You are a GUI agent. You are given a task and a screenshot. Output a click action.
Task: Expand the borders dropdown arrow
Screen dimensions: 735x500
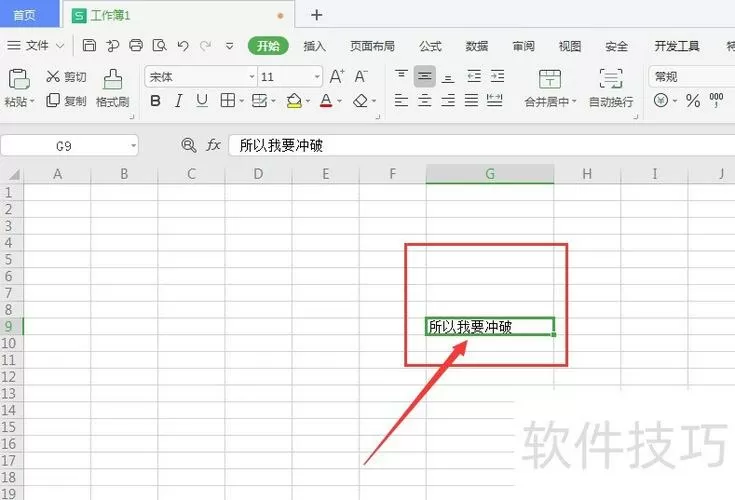point(242,101)
